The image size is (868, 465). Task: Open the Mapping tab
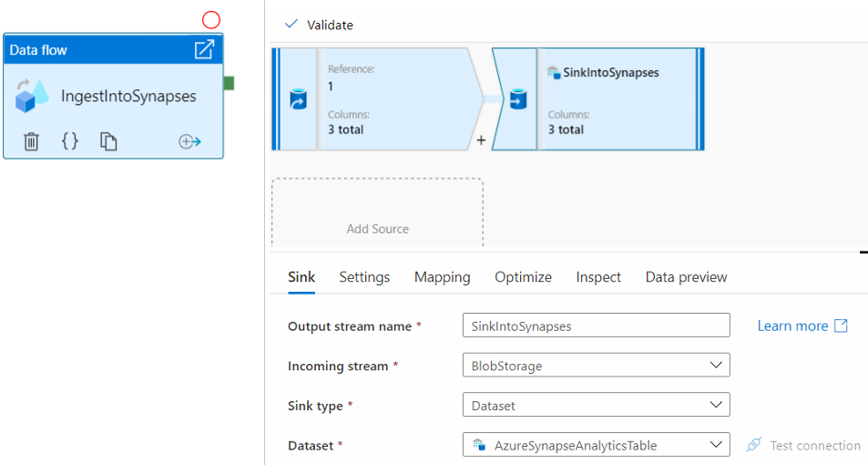pos(443,277)
